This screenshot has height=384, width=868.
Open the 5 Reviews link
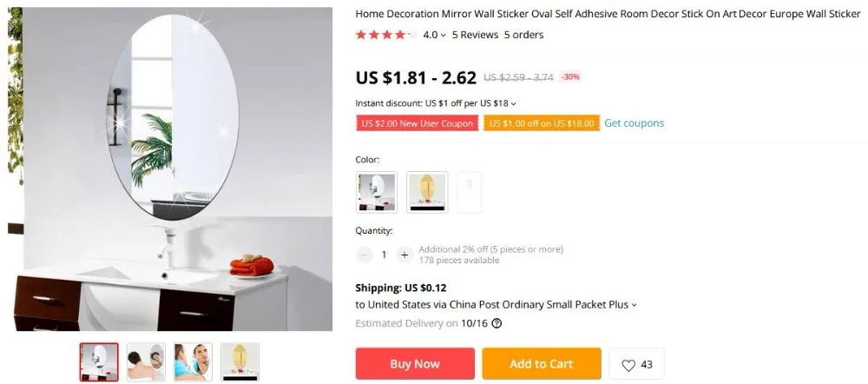pos(475,35)
